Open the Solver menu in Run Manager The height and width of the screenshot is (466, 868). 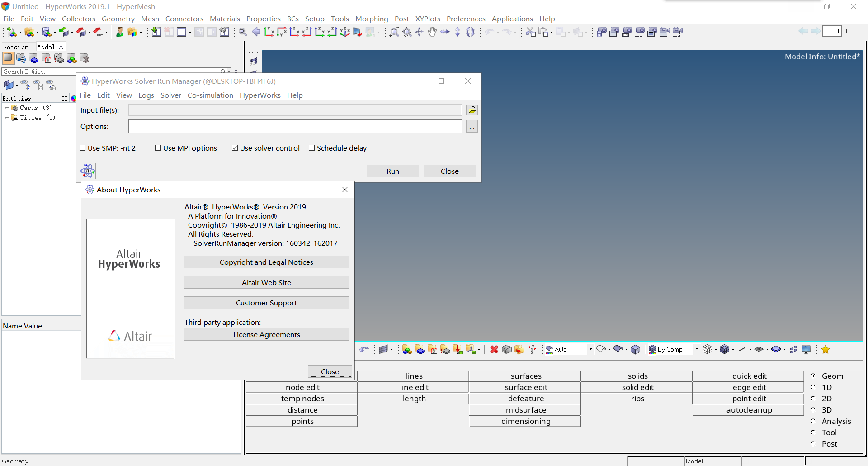tap(171, 95)
